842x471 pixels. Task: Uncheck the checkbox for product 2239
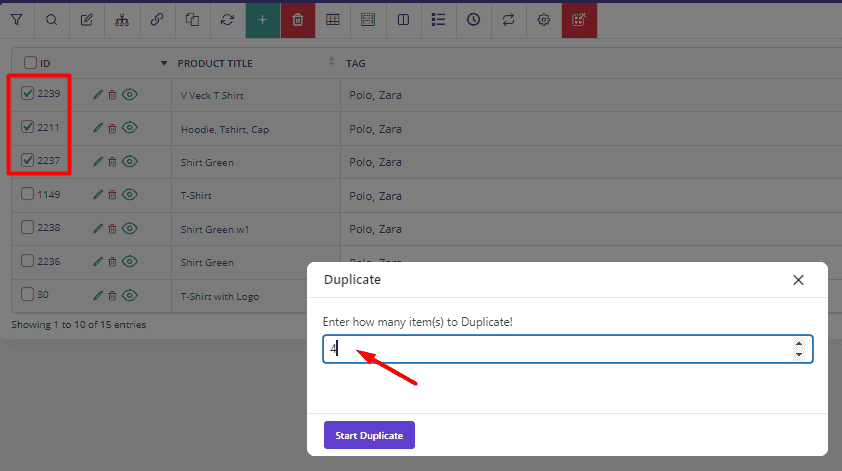(27, 93)
